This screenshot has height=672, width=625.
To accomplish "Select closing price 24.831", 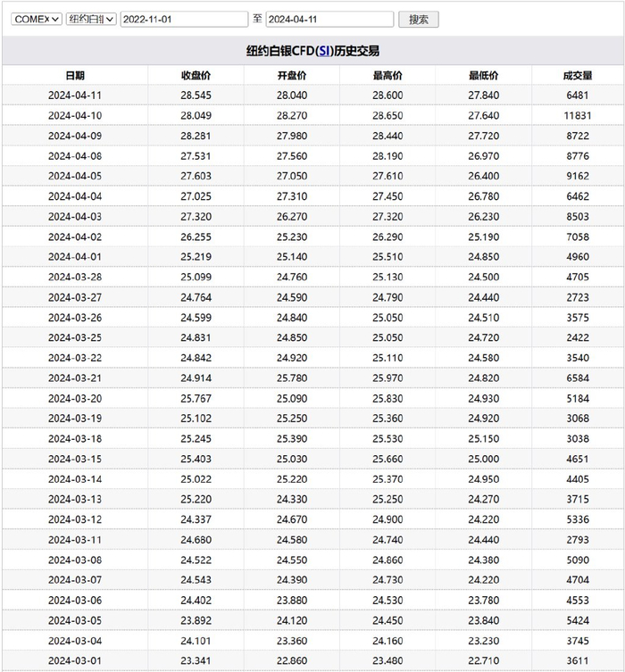I will 196,337.
